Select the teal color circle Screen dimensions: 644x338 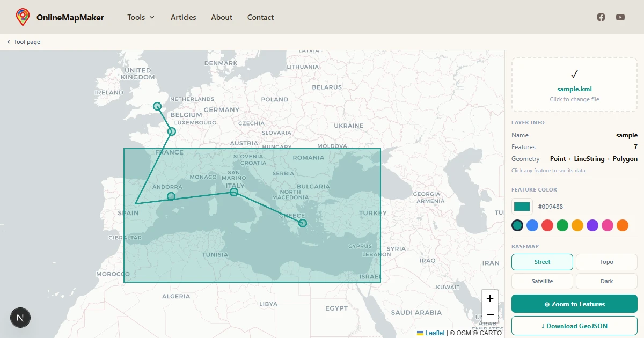[x=517, y=225]
